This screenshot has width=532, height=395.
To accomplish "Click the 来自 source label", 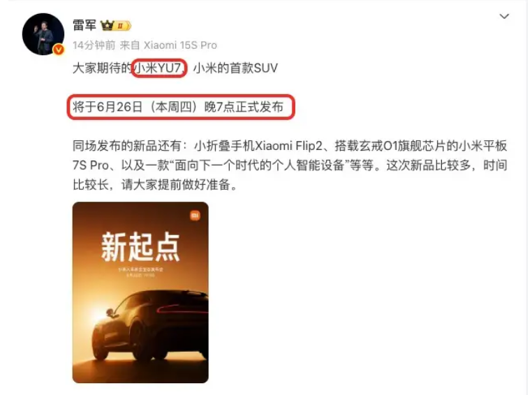I will (x=130, y=45).
